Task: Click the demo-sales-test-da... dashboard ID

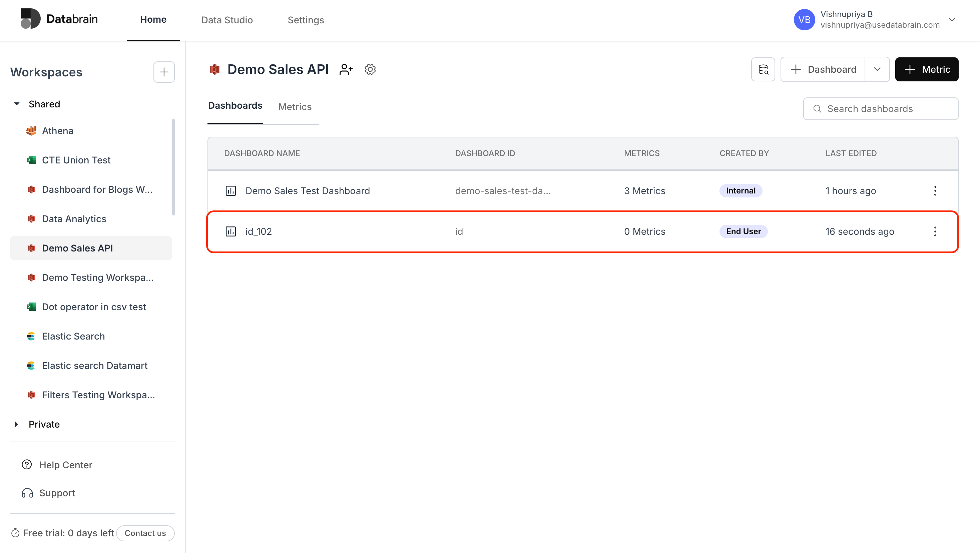Action: (x=503, y=190)
